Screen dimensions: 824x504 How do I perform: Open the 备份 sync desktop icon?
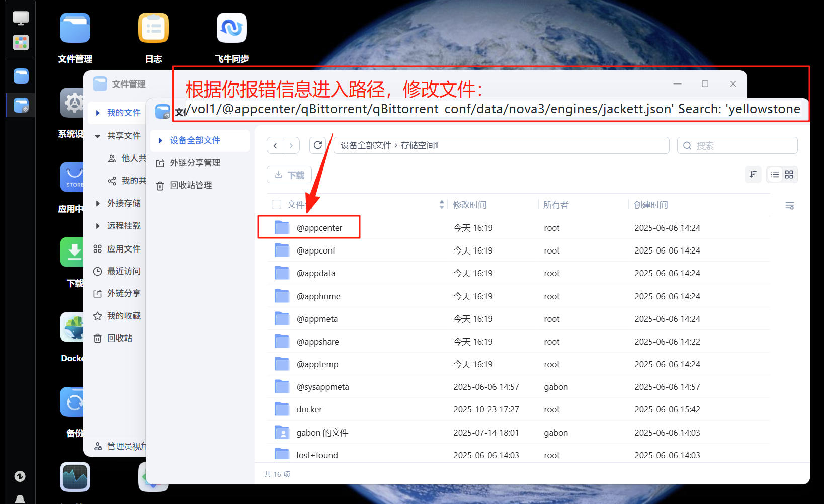point(72,402)
